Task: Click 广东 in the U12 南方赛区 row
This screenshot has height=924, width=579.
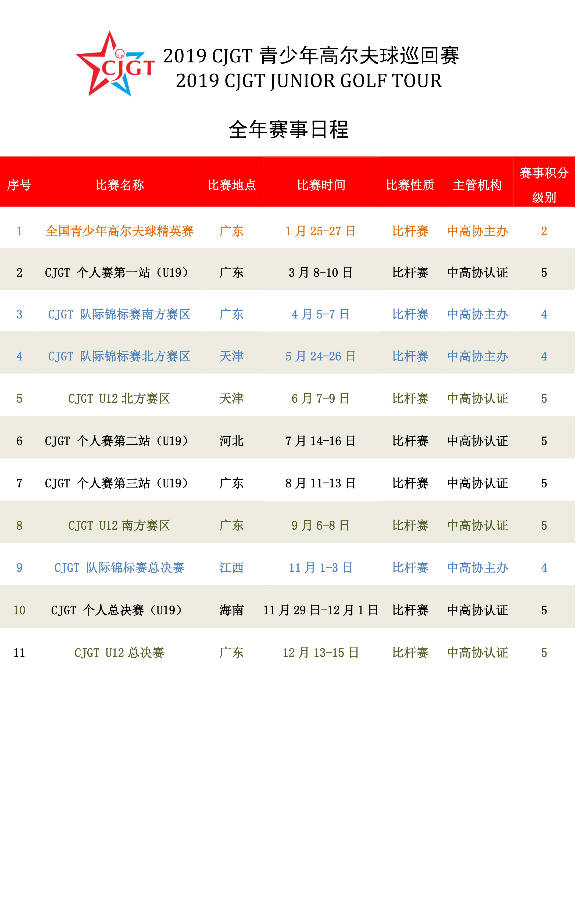Action: pyautogui.click(x=232, y=525)
